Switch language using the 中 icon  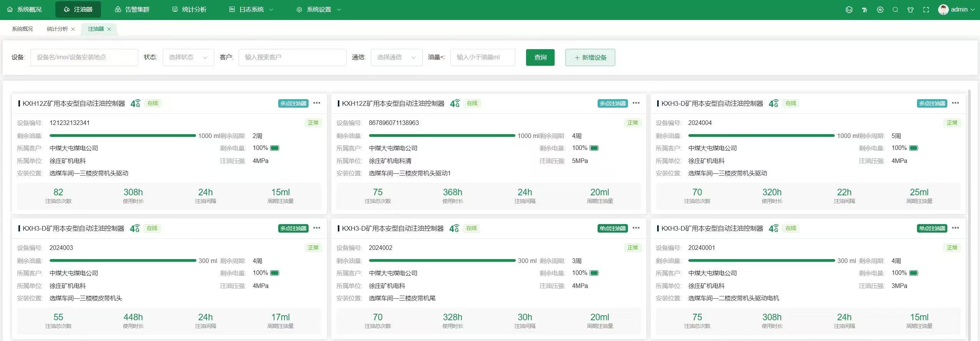[880, 10]
